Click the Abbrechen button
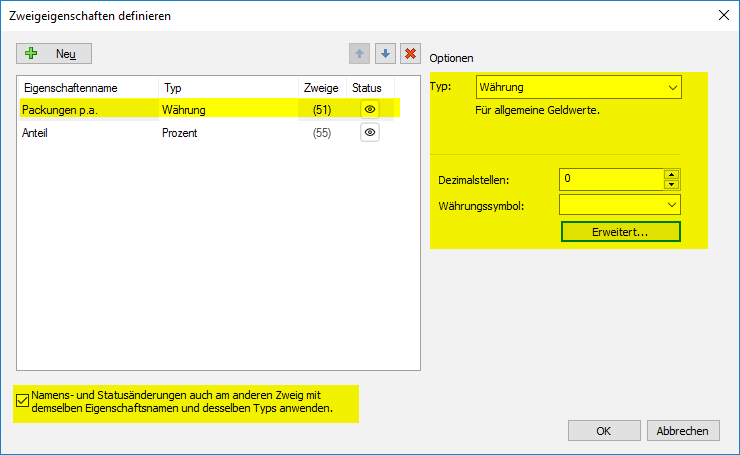Screen dimensions: 740x455 [x=683, y=430]
